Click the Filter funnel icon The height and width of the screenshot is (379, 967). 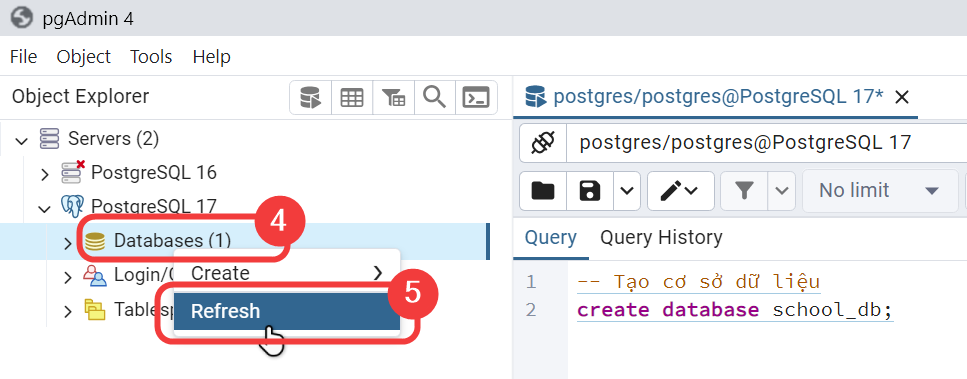tap(744, 191)
